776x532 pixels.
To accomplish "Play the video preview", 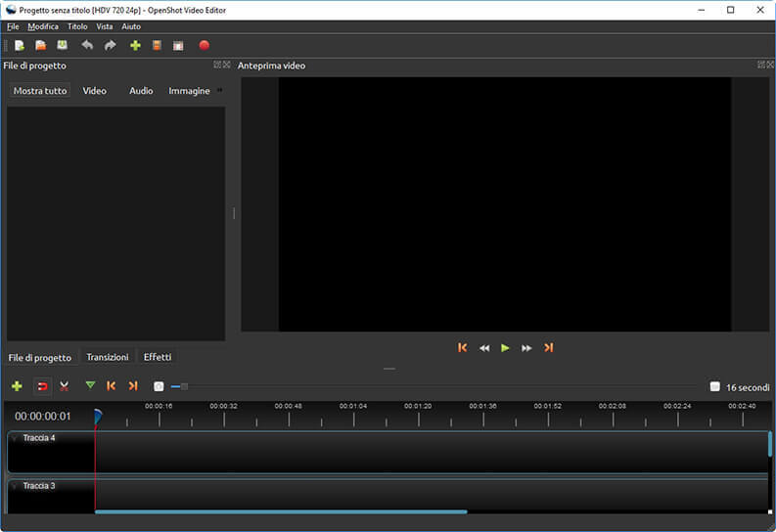I will click(505, 348).
